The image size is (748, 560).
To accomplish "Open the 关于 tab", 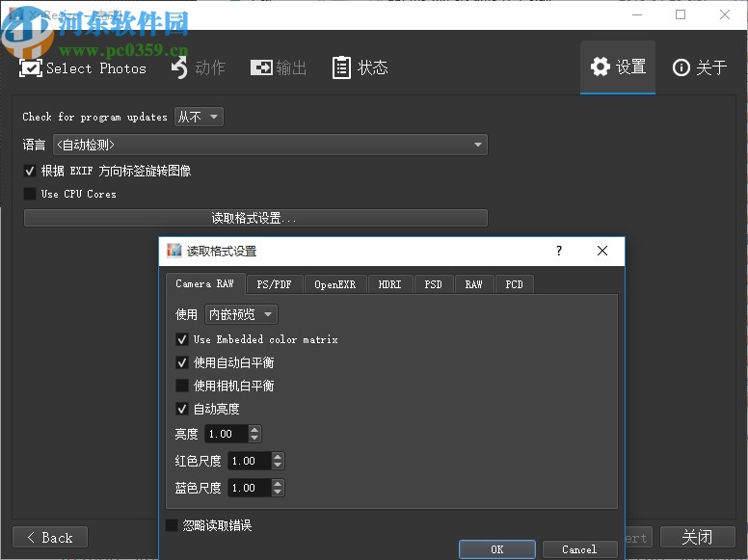I will pos(700,67).
